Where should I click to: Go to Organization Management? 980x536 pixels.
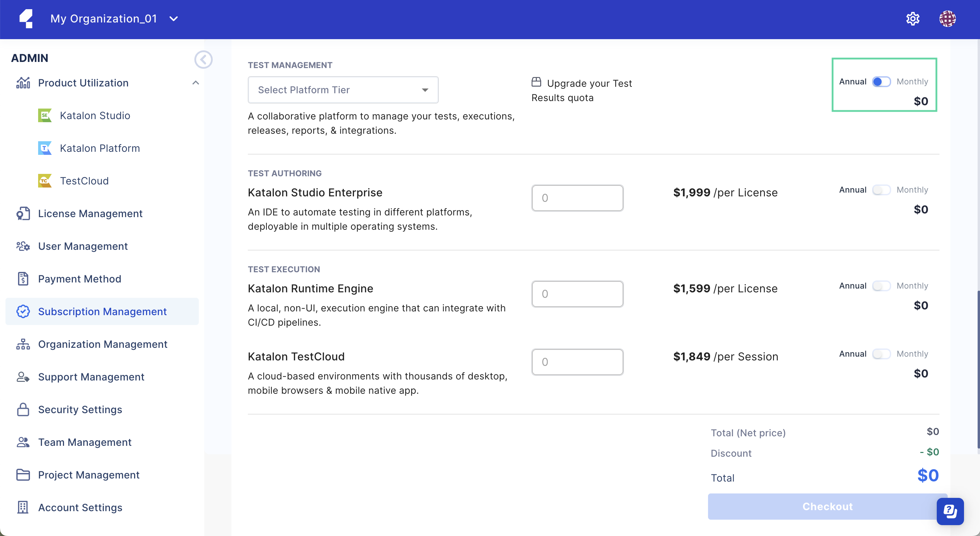pos(102,344)
